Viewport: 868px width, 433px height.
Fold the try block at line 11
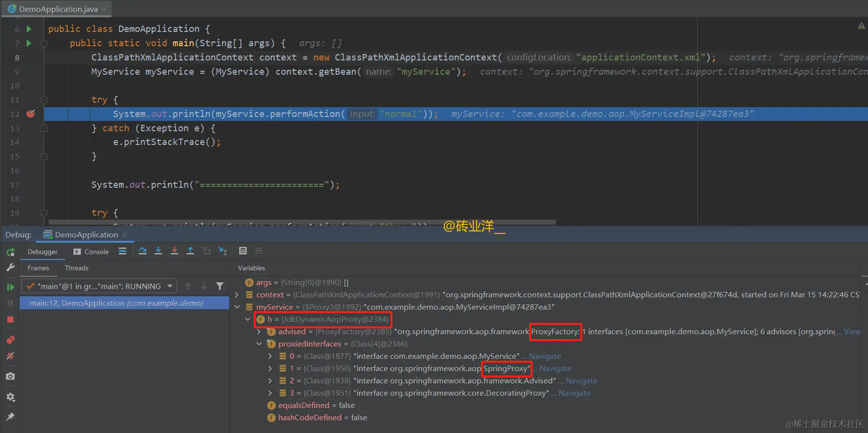(x=44, y=100)
